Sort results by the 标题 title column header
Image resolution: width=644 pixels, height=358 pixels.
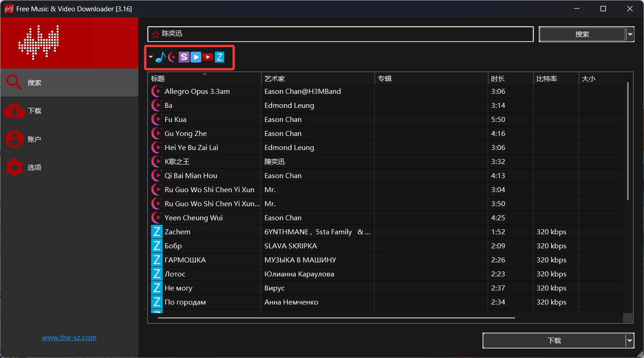205,78
